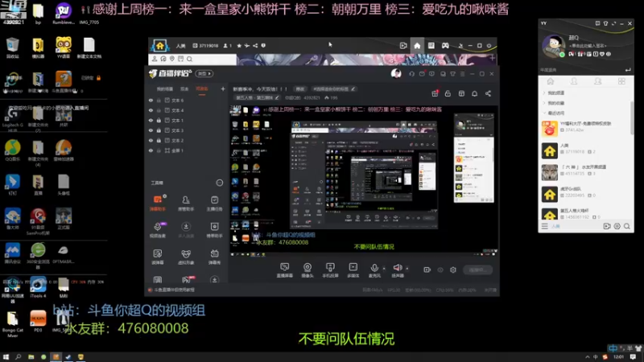Toggle visibility of 文本 2 source
Screen dimensions: 644x362
click(x=151, y=140)
